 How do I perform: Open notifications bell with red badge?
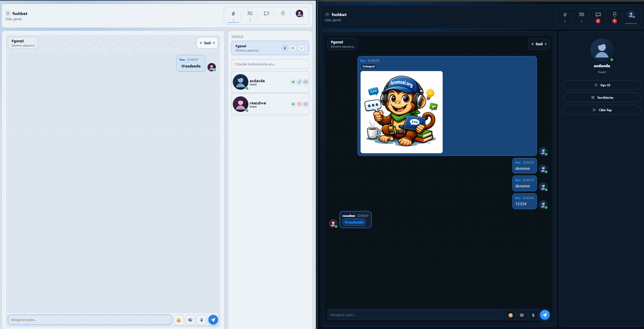point(614,16)
